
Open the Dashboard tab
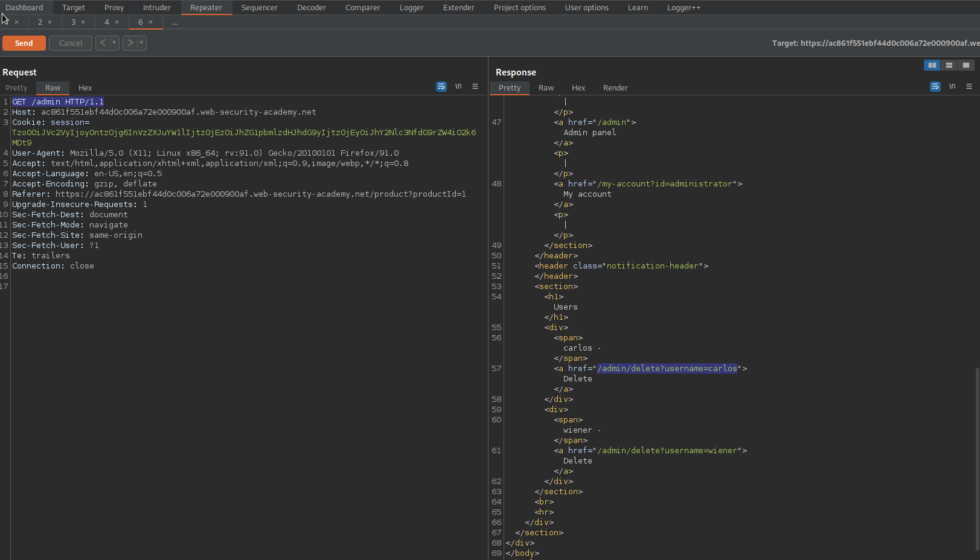pyautogui.click(x=24, y=7)
